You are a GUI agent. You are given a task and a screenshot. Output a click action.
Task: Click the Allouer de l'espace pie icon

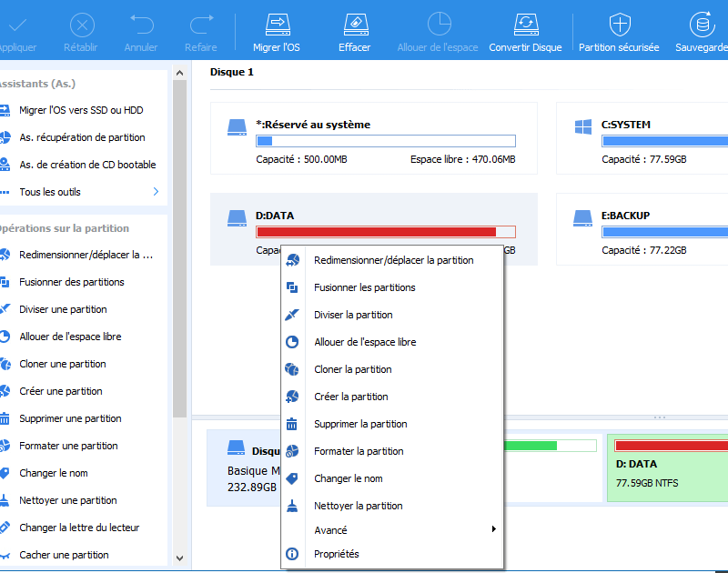pyautogui.click(x=439, y=25)
